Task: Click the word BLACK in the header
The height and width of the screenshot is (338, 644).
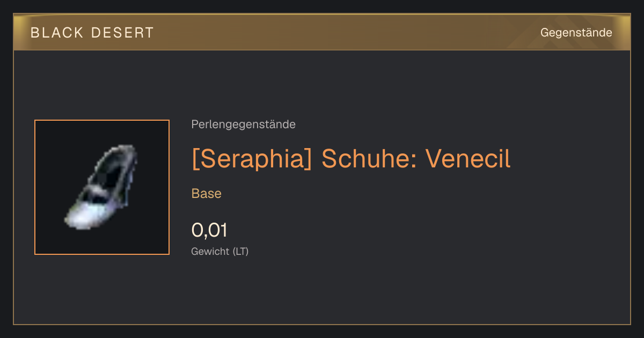Action: click(x=57, y=33)
